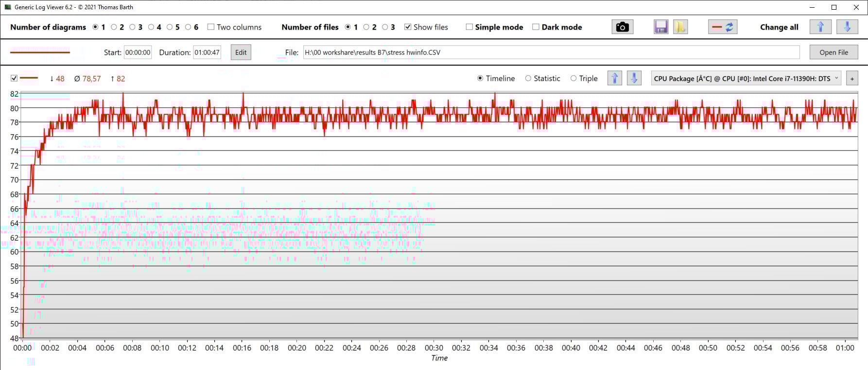Select the Statistic view option
This screenshot has width=868, height=370.
528,78
